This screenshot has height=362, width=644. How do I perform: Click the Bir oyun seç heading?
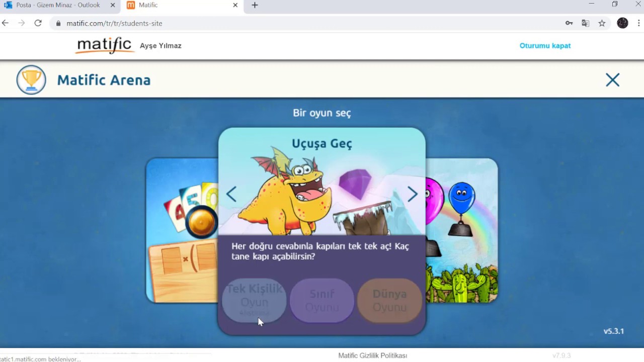pos(322,113)
